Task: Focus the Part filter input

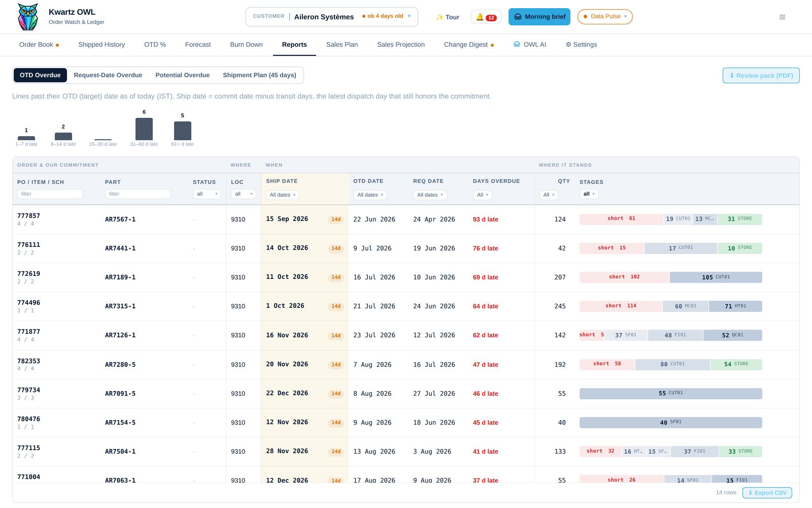Action: pyautogui.click(x=138, y=194)
